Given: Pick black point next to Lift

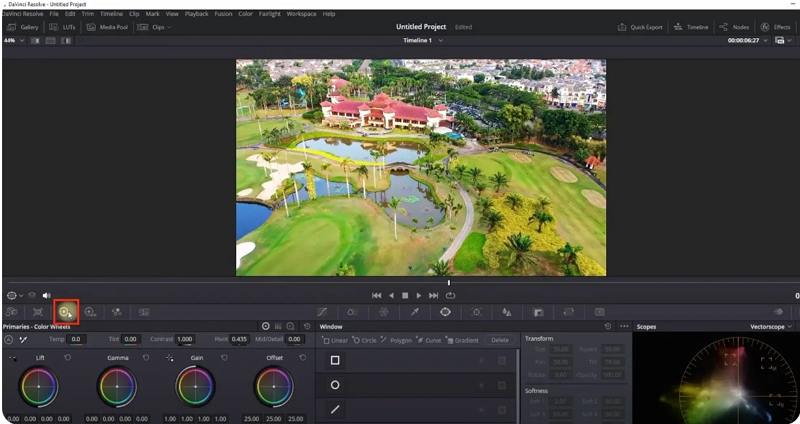Looking at the screenshot, I should [x=13, y=358].
